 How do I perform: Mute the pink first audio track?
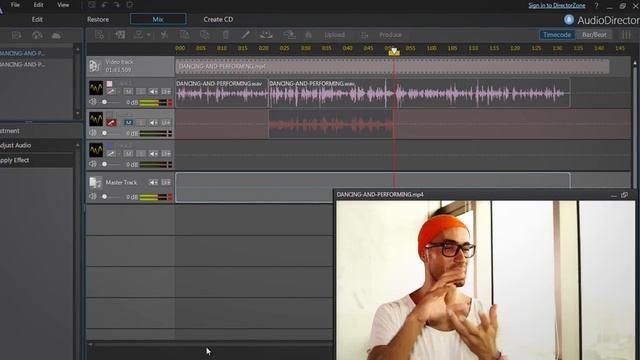128,91
